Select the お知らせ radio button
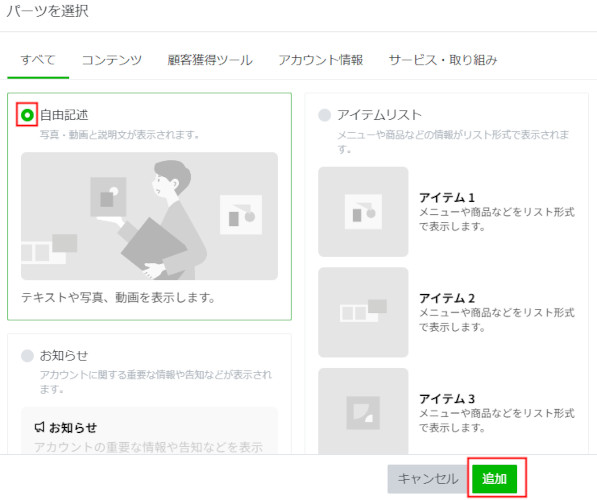 pyautogui.click(x=27, y=356)
